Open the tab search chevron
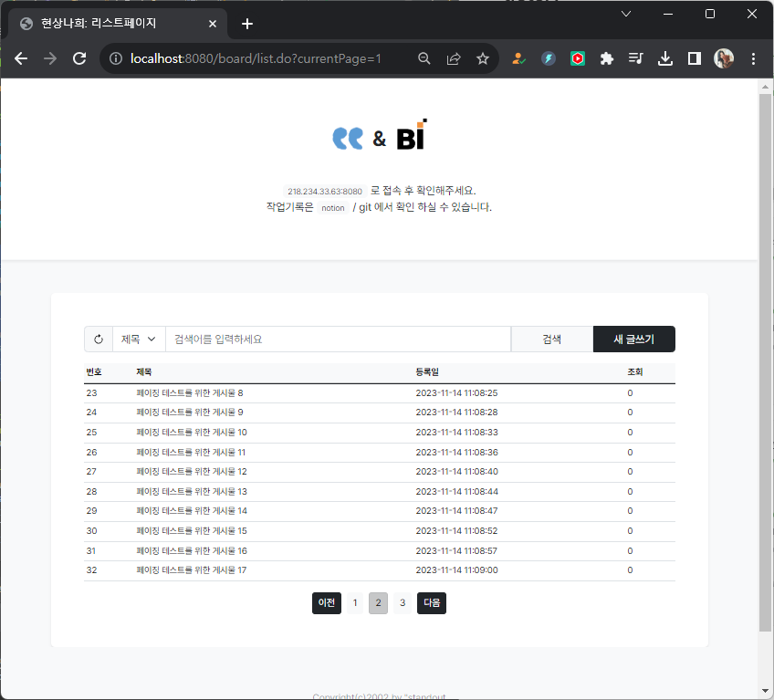774x700 pixels. pyautogui.click(x=626, y=14)
